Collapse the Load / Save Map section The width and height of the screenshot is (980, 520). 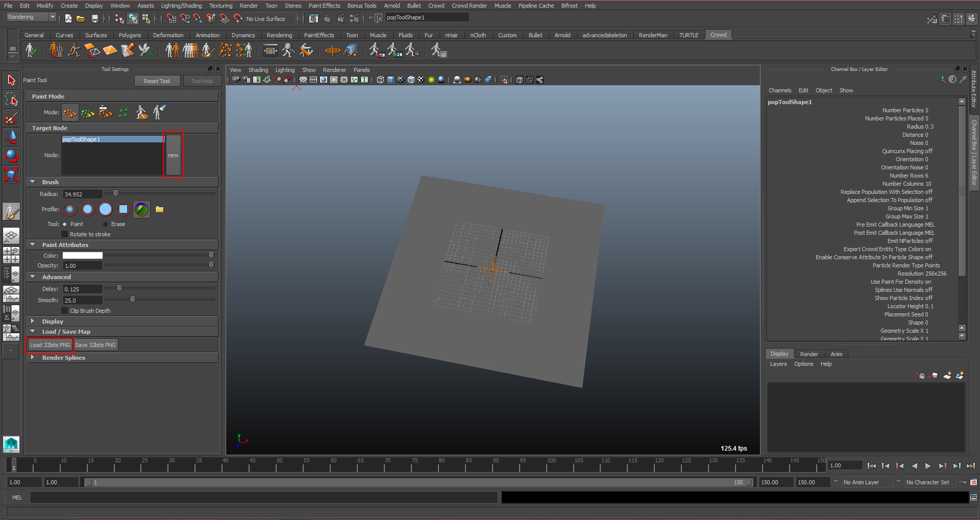(x=33, y=331)
